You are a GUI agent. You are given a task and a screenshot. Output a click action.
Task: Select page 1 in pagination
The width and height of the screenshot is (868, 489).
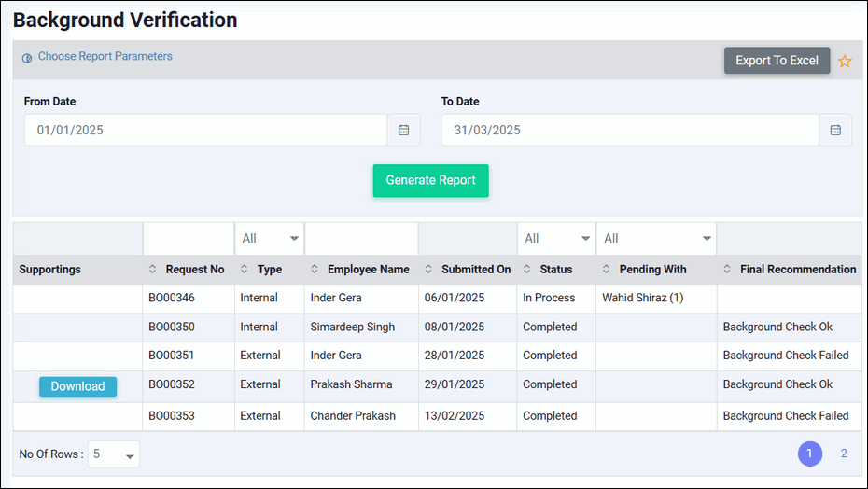pyautogui.click(x=809, y=454)
